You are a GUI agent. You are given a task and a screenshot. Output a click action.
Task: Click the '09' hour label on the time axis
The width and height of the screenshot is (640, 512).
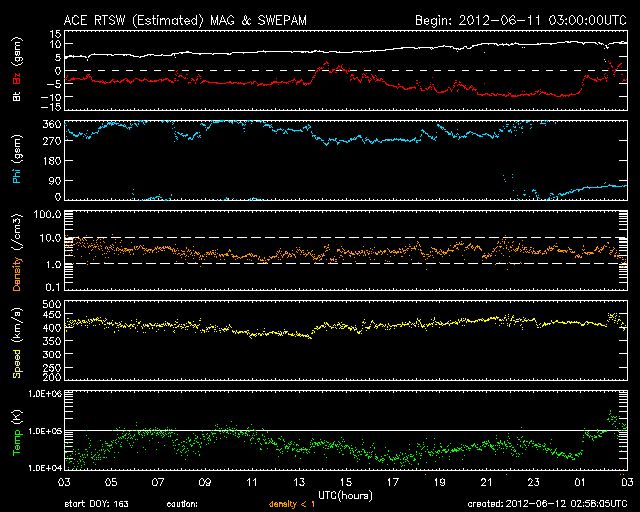(x=205, y=483)
